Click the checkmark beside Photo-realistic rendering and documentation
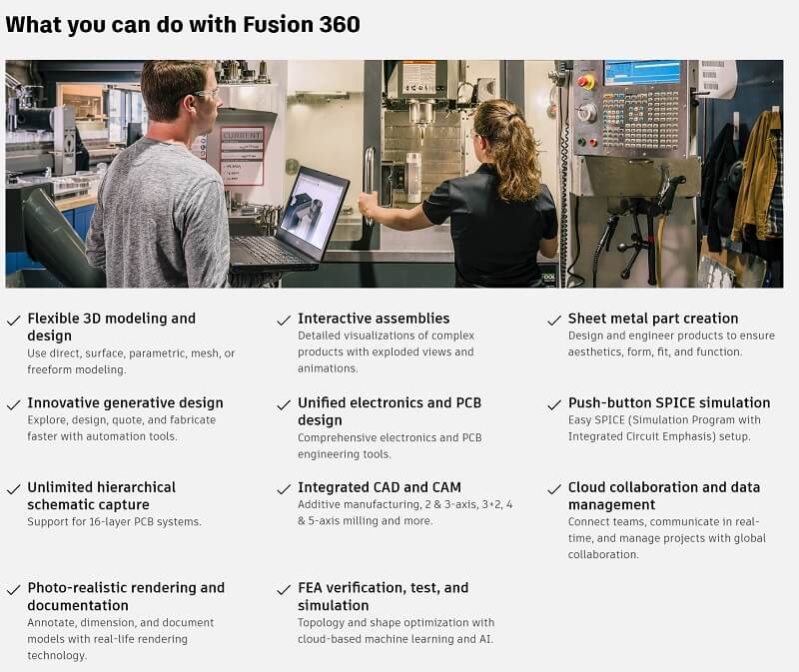799x672 pixels. (x=13, y=590)
